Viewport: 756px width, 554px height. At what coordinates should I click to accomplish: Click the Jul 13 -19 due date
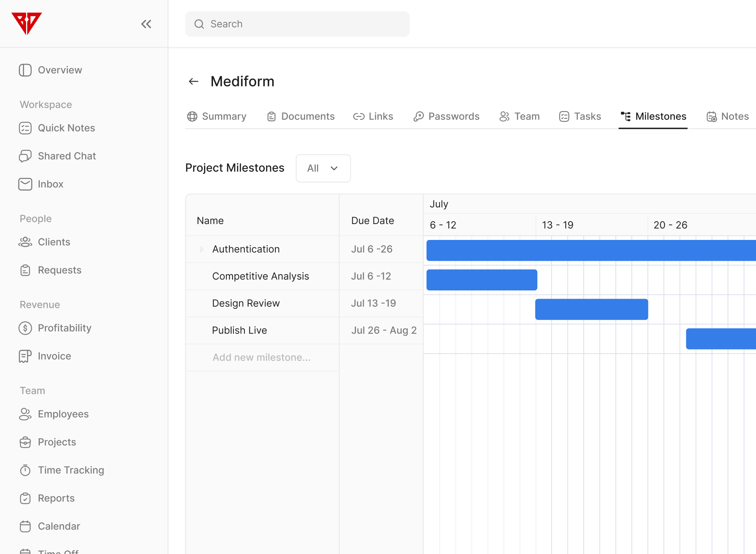[374, 303]
